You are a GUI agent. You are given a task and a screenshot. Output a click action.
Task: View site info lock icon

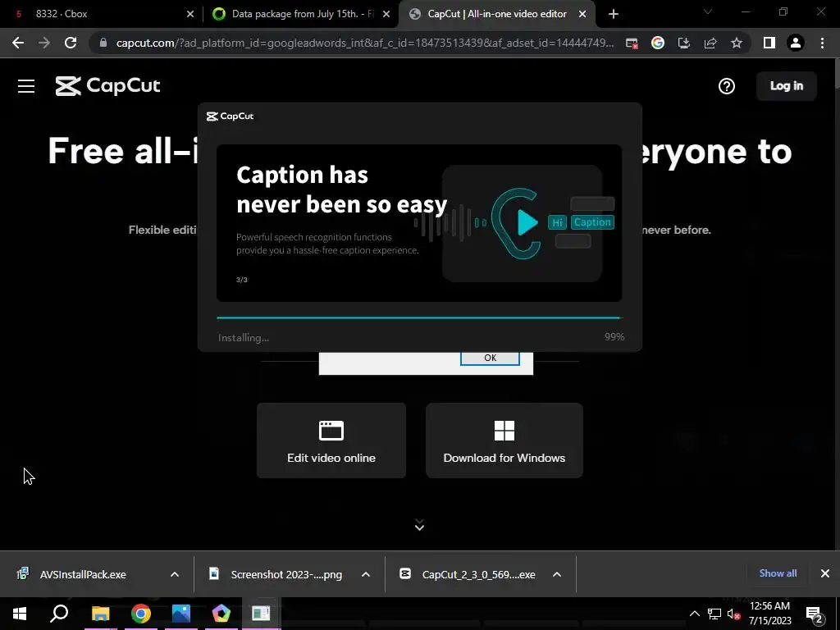103,43
